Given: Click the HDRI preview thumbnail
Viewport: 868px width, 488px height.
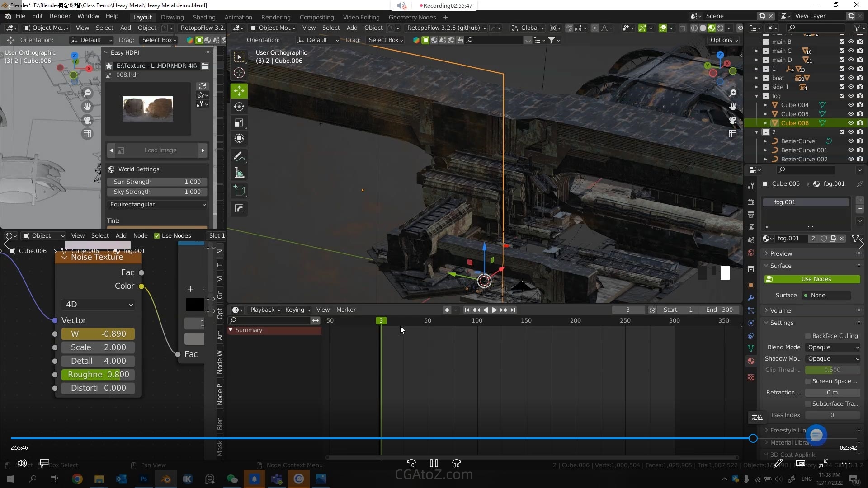Looking at the screenshot, I should (148, 108).
